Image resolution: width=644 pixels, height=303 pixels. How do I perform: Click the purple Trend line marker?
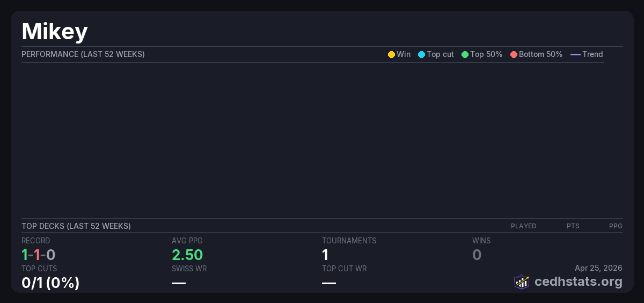pos(575,54)
